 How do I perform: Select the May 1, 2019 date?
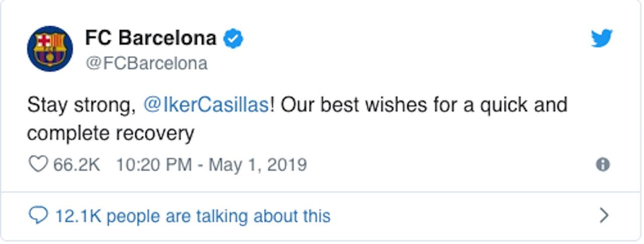pyautogui.click(x=258, y=165)
